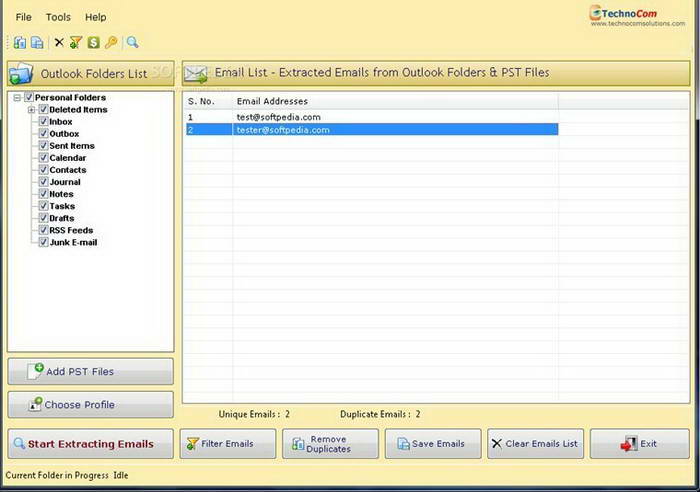Image resolution: width=700 pixels, height=492 pixels.
Task: Select the test@softpedia.com row
Action: click(372, 117)
